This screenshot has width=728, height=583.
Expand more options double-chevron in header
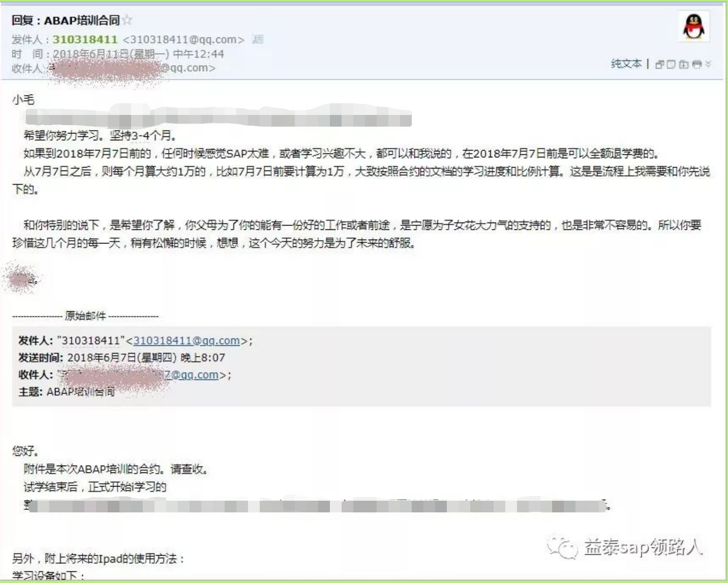(x=708, y=64)
